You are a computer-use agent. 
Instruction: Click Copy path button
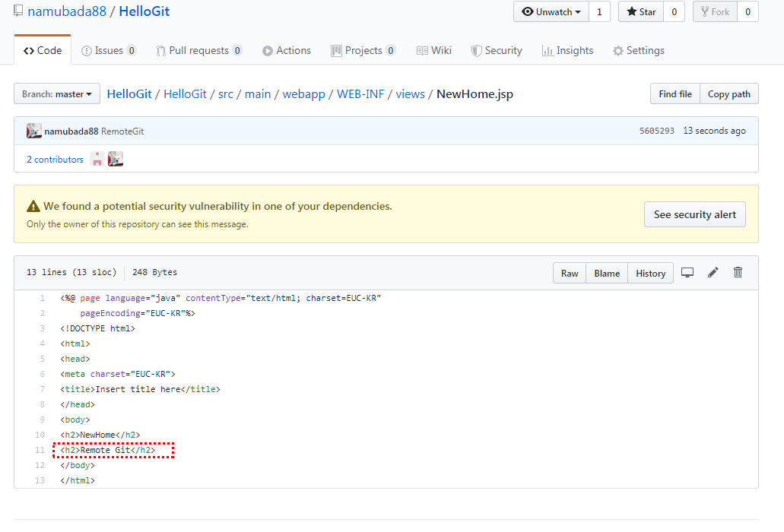(x=729, y=94)
